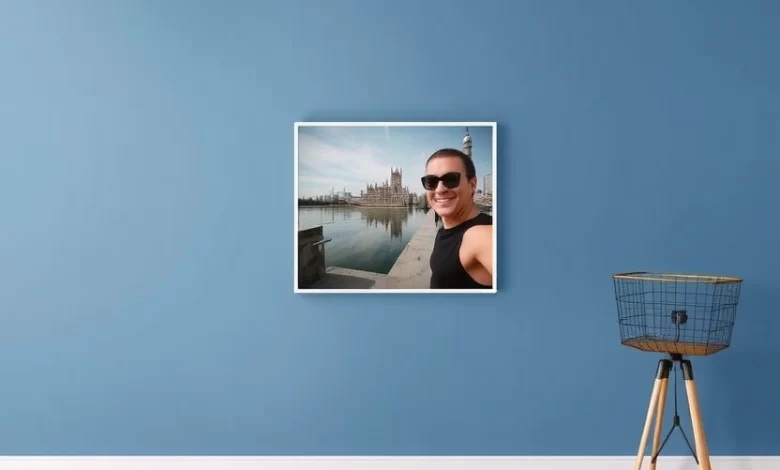Click the wire basket on the tripod
The width and height of the screenshot is (780, 470).
pos(677,313)
